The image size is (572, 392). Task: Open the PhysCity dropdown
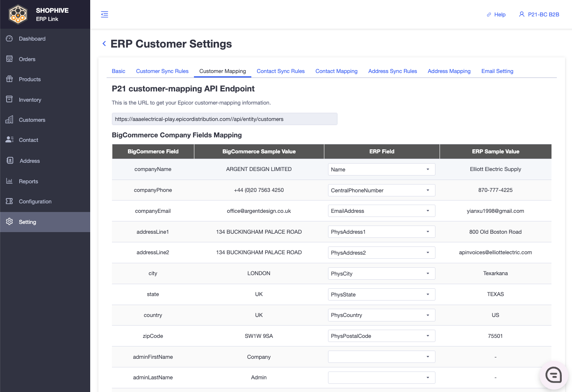[x=381, y=273]
